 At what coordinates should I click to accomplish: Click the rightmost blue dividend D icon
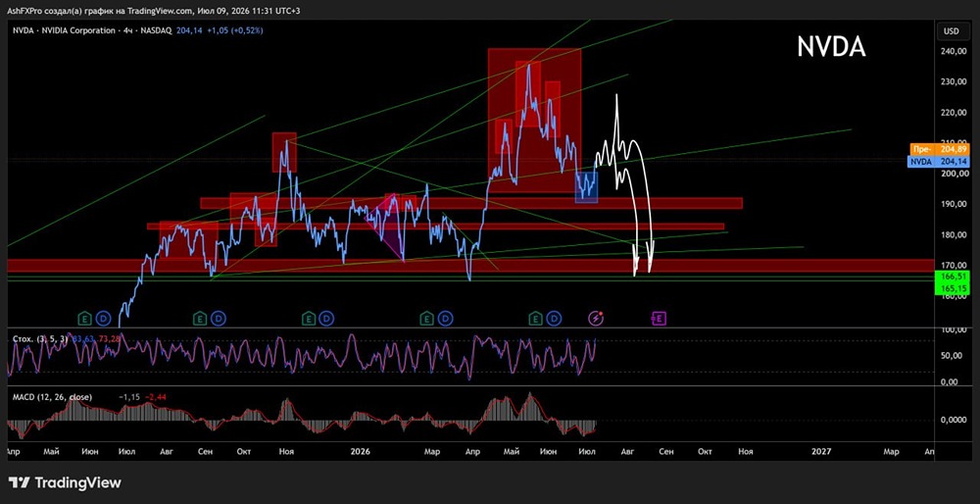tap(554, 320)
